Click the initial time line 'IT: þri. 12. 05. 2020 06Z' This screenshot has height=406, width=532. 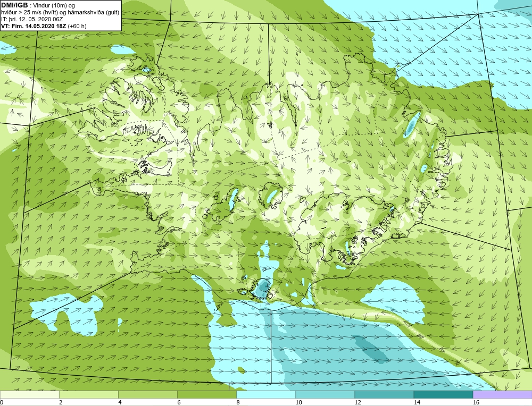(x=32, y=19)
